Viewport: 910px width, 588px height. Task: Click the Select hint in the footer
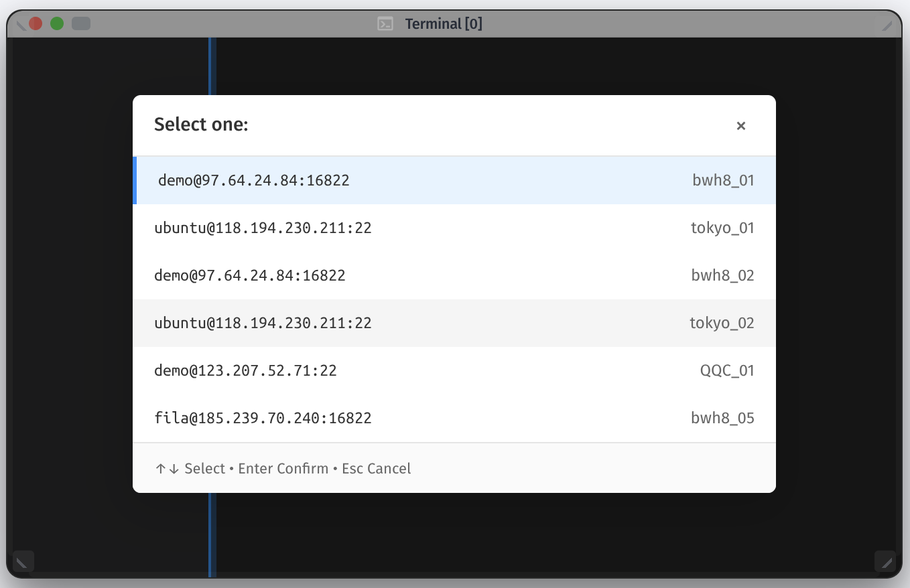[192, 468]
